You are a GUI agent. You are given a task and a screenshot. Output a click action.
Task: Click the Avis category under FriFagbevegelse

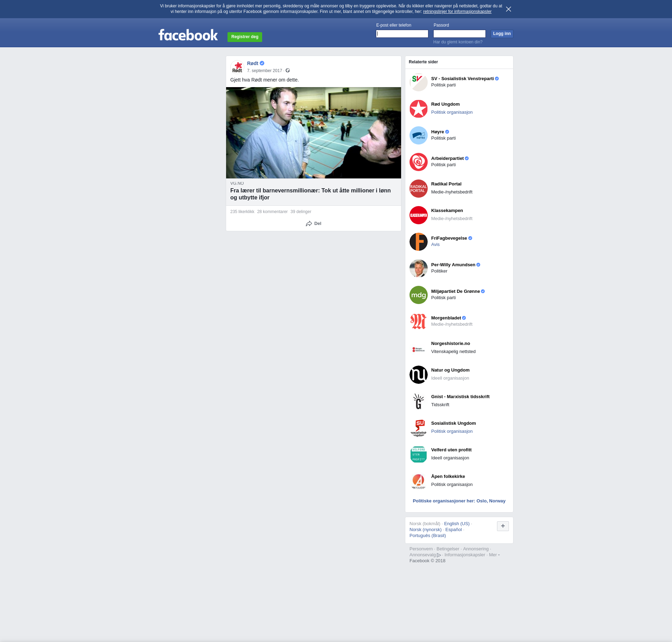[x=435, y=245]
